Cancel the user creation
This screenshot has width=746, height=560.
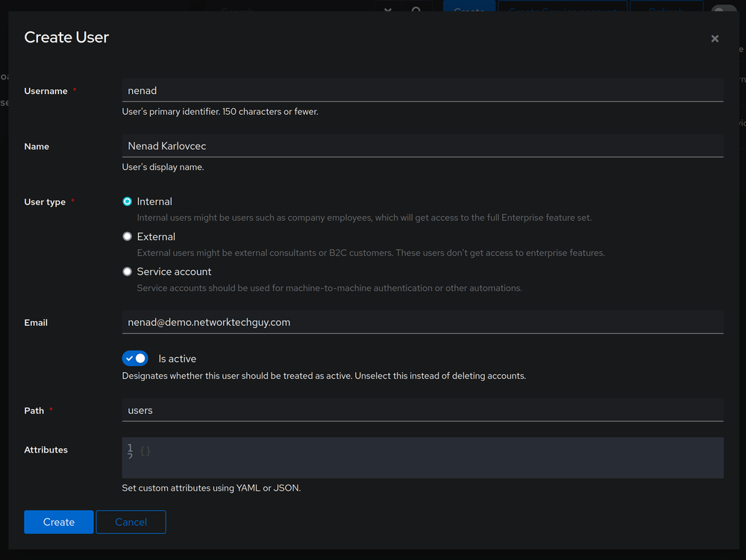coord(131,522)
